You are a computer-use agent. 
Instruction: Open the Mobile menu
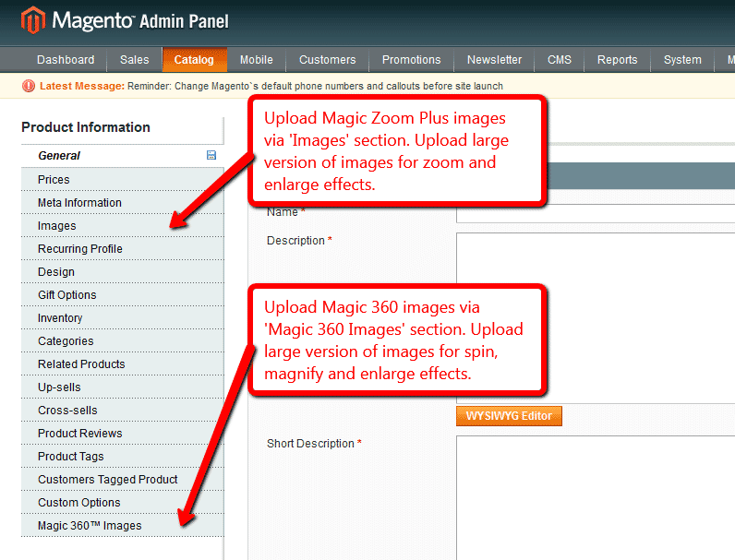coord(257,60)
